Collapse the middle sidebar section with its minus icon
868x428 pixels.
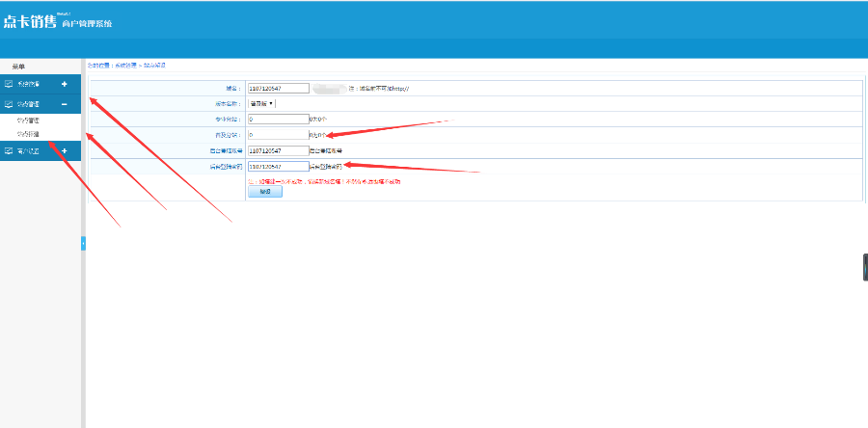pos(65,104)
